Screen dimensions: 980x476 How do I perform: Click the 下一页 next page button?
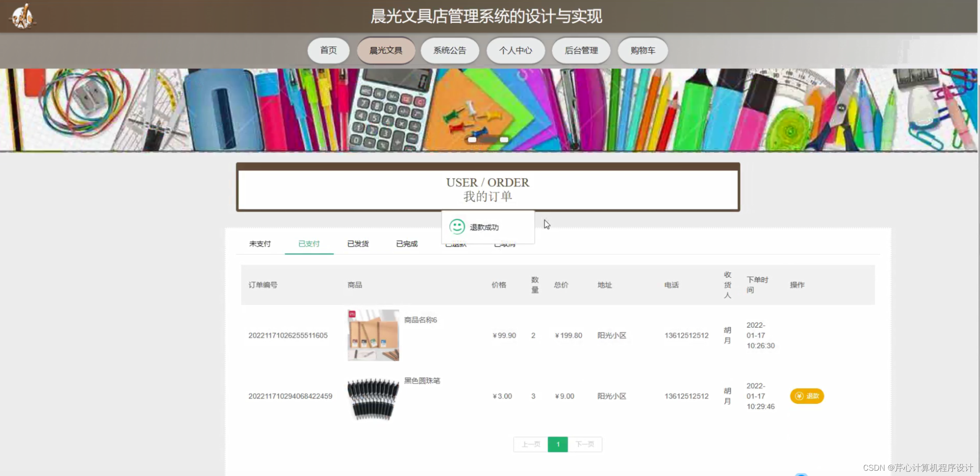[585, 444]
